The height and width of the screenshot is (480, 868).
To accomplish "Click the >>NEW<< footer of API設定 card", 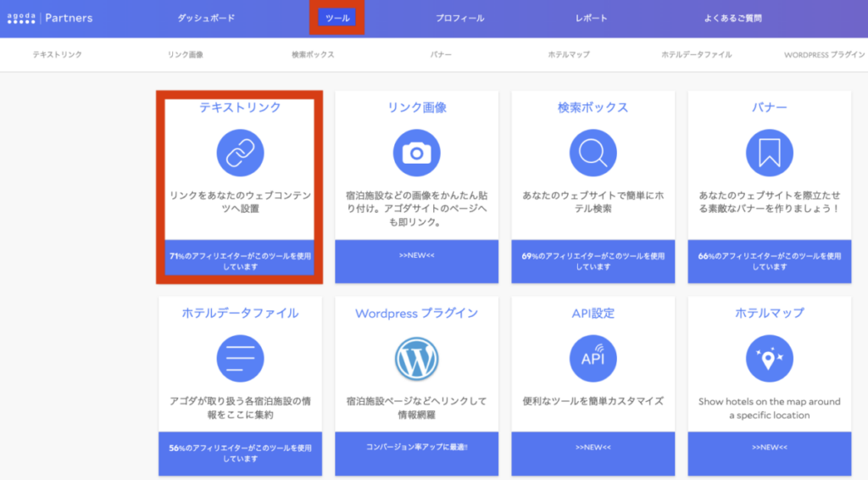I will 593,454.
